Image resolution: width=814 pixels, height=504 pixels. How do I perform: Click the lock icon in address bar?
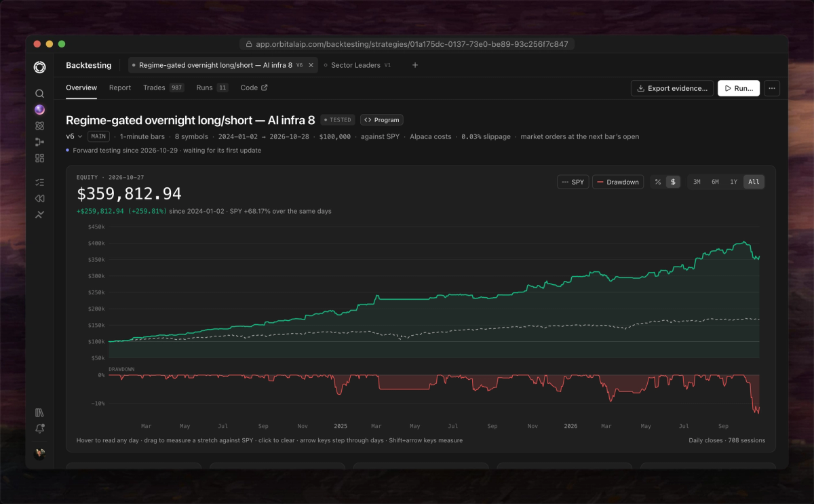(x=249, y=44)
